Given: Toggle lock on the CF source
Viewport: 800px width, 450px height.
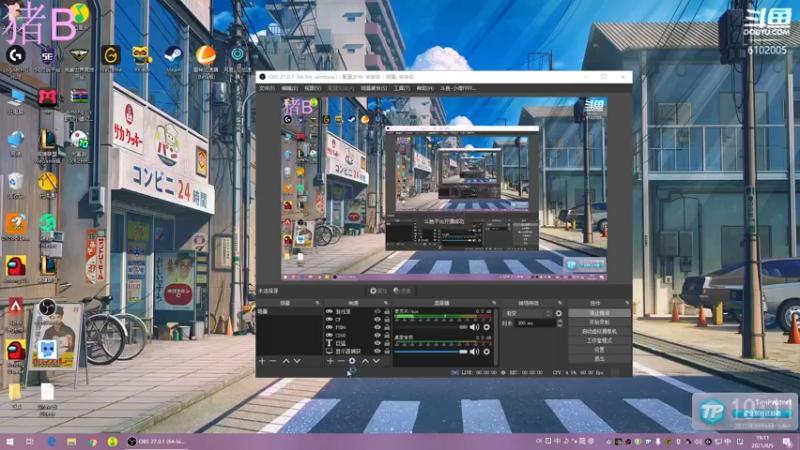Looking at the screenshot, I should coord(387,319).
